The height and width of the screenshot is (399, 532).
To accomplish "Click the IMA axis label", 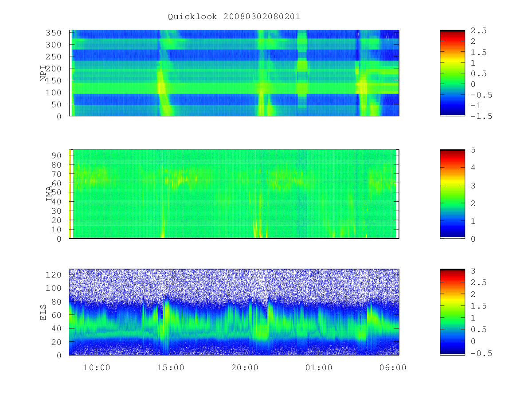I will click(x=49, y=194).
